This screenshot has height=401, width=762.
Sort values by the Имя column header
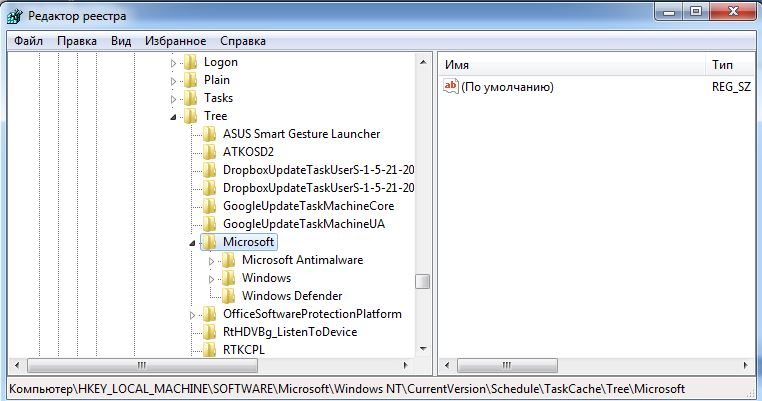coord(572,65)
